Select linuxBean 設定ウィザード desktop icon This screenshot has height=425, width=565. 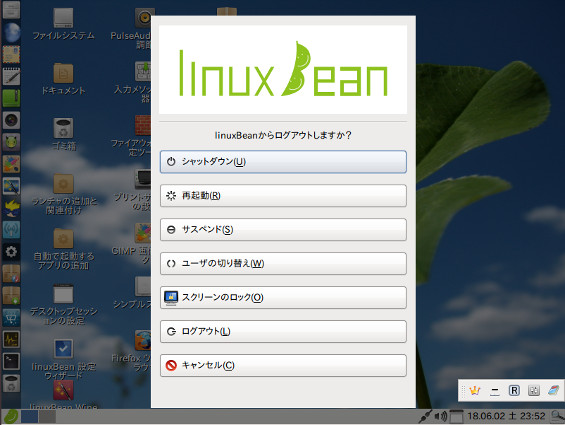(63, 360)
